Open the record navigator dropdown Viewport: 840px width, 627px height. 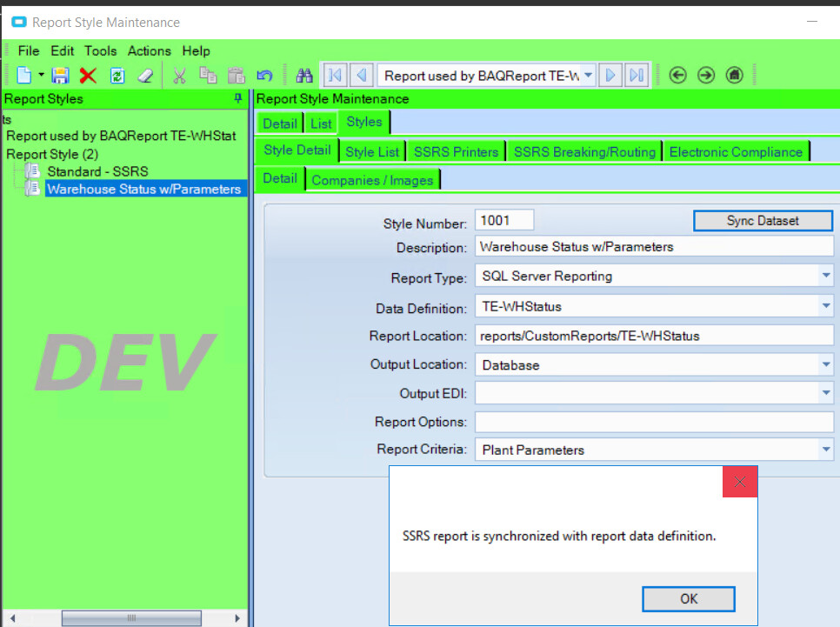pos(588,75)
